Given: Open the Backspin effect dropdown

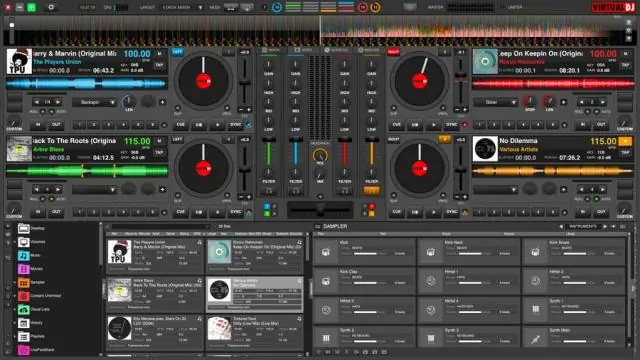Looking at the screenshot, I should click(x=94, y=102).
